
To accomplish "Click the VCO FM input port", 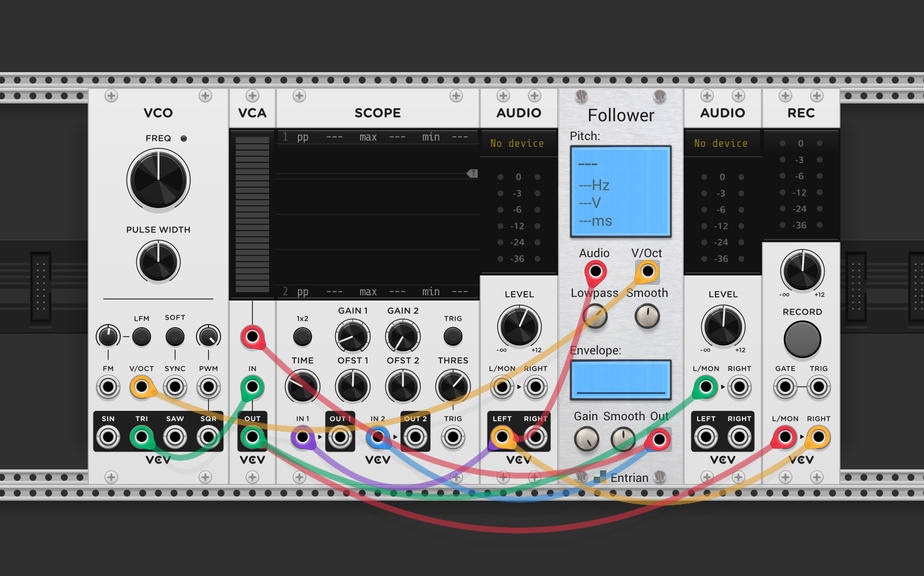I will click(x=108, y=387).
